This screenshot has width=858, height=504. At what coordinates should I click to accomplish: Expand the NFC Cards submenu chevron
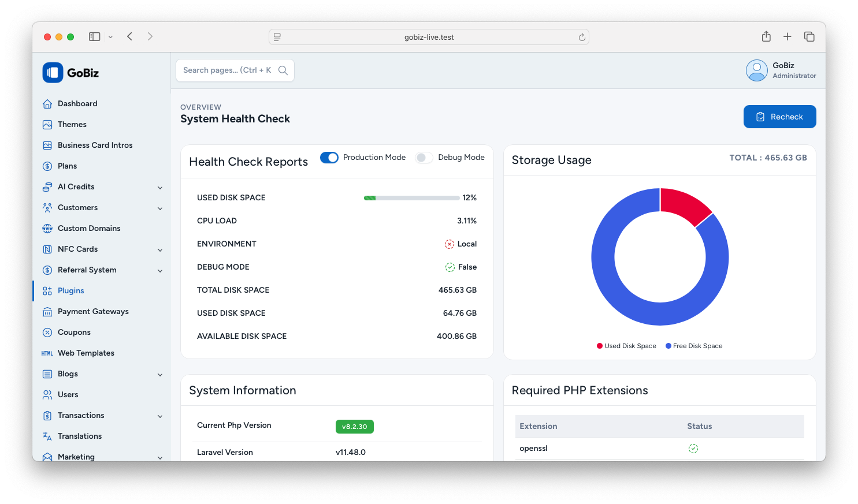pyautogui.click(x=160, y=250)
